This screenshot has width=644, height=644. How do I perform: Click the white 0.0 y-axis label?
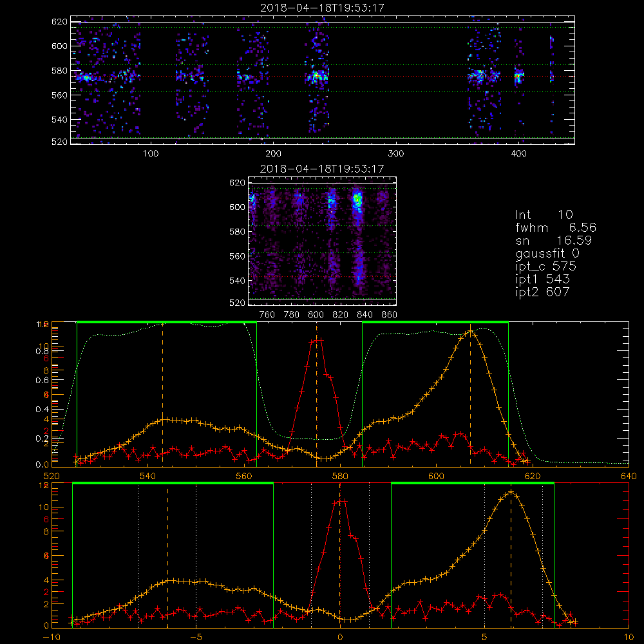point(42,465)
